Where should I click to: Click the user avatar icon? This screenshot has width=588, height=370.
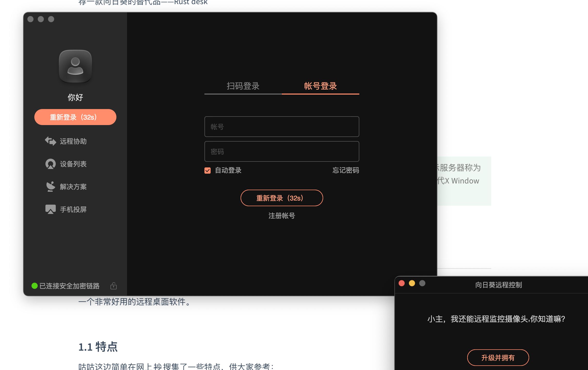point(75,66)
